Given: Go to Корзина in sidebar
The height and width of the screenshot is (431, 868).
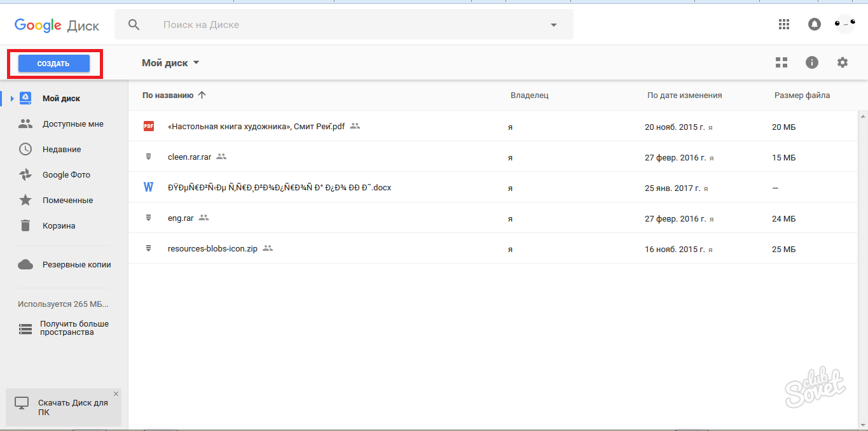Looking at the screenshot, I should (59, 226).
